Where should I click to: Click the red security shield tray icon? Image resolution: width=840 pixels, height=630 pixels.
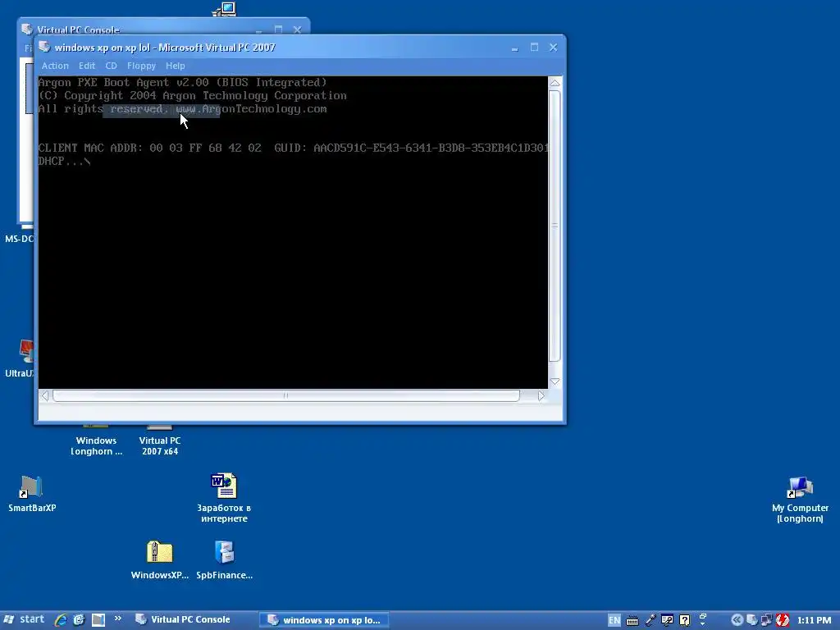pyautogui.click(x=782, y=620)
